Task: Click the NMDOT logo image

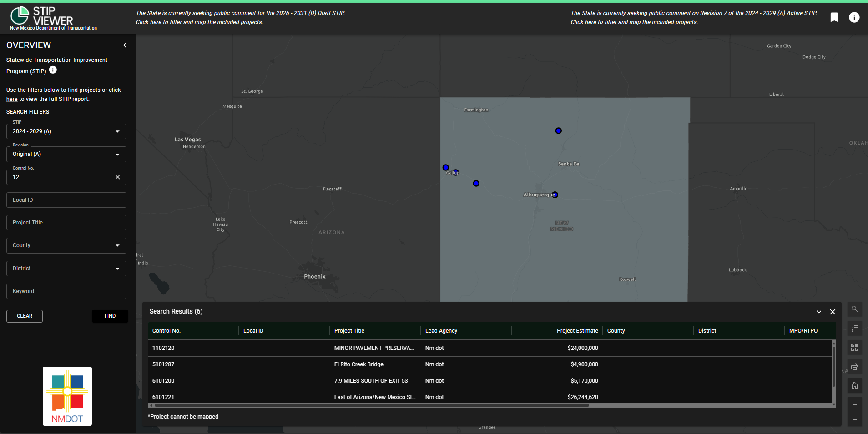Action: coord(67,396)
